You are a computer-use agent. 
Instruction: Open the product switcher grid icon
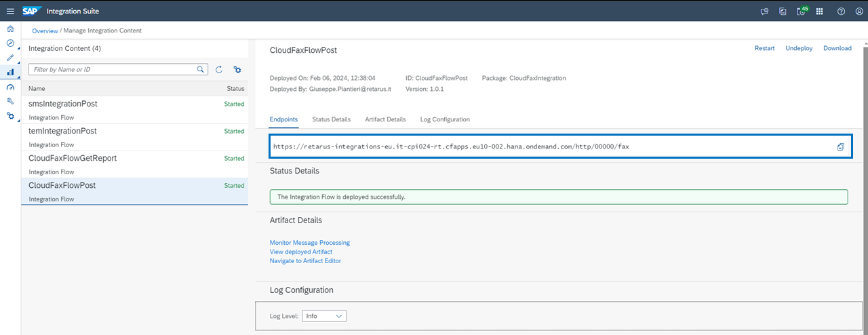(819, 11)
